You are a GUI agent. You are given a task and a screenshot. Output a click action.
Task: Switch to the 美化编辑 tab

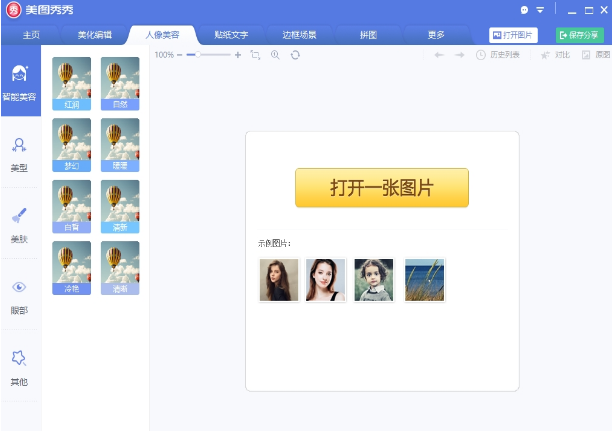point(95,35)
